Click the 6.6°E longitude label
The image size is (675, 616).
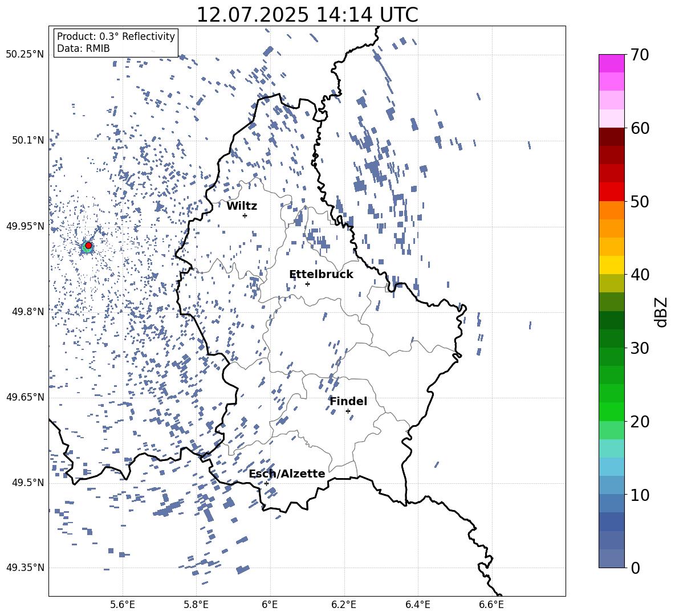pyautogui.click(x=491, y=605)
